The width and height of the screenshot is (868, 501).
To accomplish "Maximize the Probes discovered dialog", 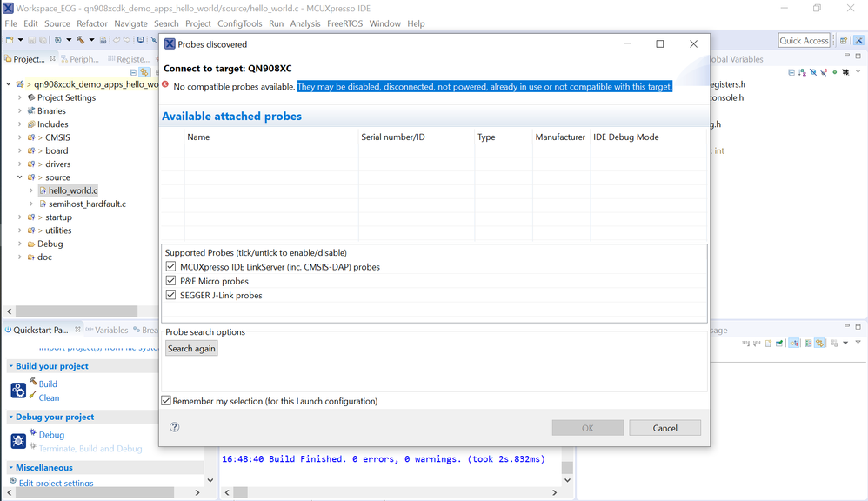I will coord(660,43).
